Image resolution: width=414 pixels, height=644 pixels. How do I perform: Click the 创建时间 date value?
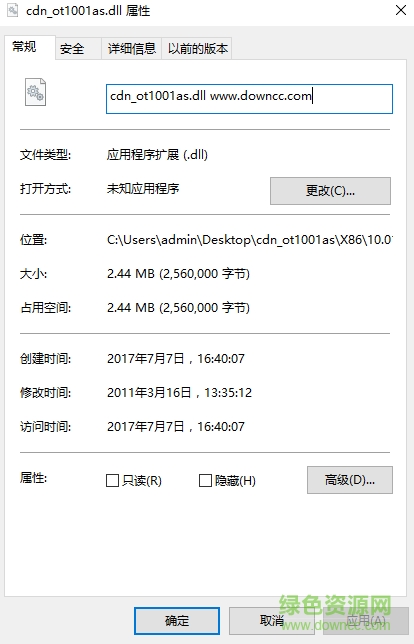pyautogui.click(x=176, y=359)
